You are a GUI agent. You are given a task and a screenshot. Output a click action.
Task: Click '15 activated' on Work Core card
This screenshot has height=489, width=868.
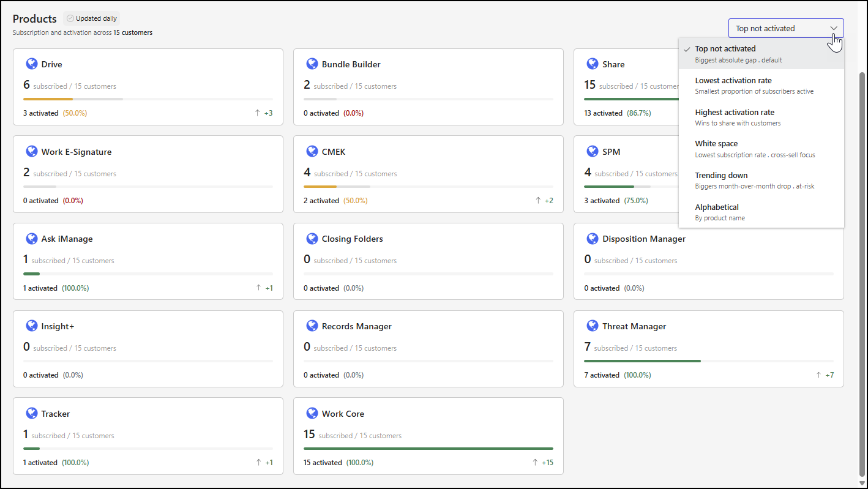coord(323,463)
